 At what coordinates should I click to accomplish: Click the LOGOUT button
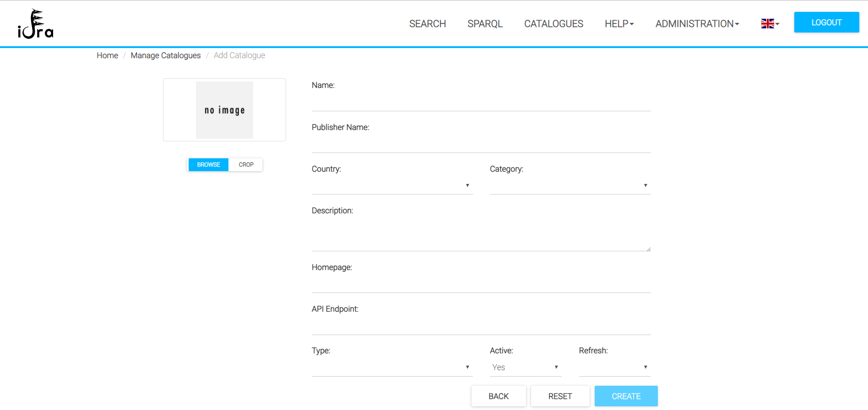point(826,22)
